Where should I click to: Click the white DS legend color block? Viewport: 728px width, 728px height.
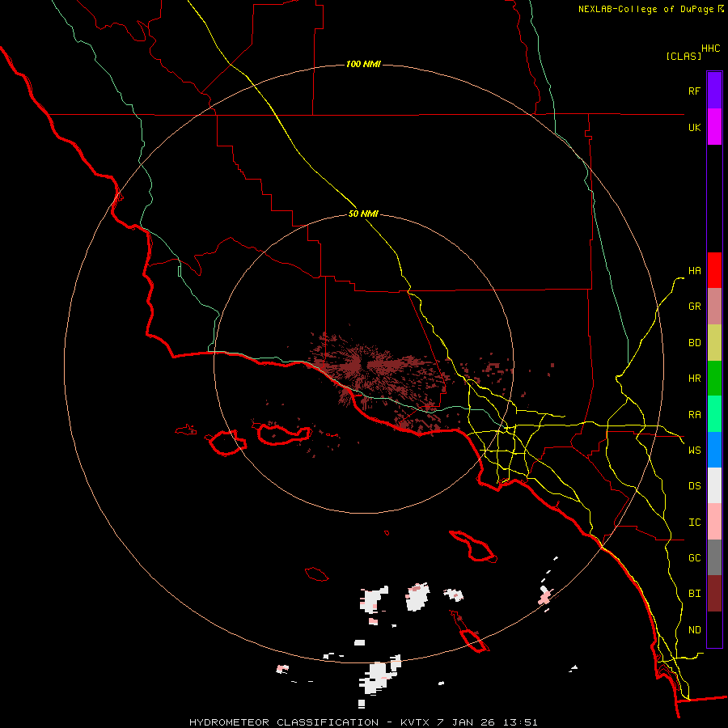tap(714, 485)
